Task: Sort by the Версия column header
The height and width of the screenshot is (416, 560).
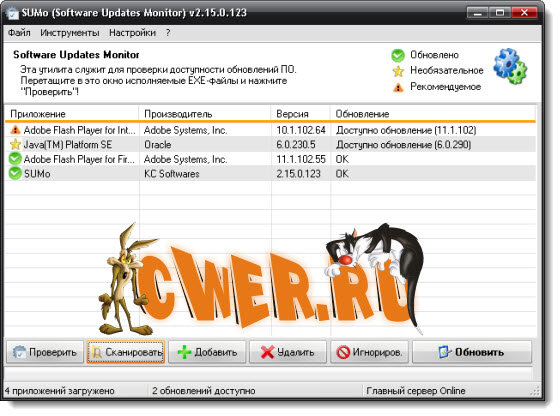Action: point(300,114)
